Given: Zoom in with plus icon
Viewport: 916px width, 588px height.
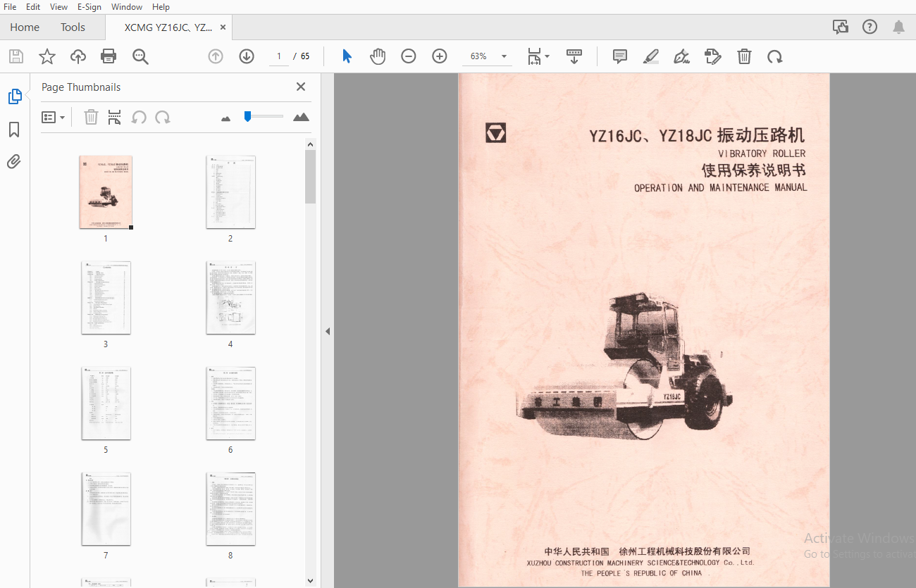Looking at the screenshot, I should point(440,56).
